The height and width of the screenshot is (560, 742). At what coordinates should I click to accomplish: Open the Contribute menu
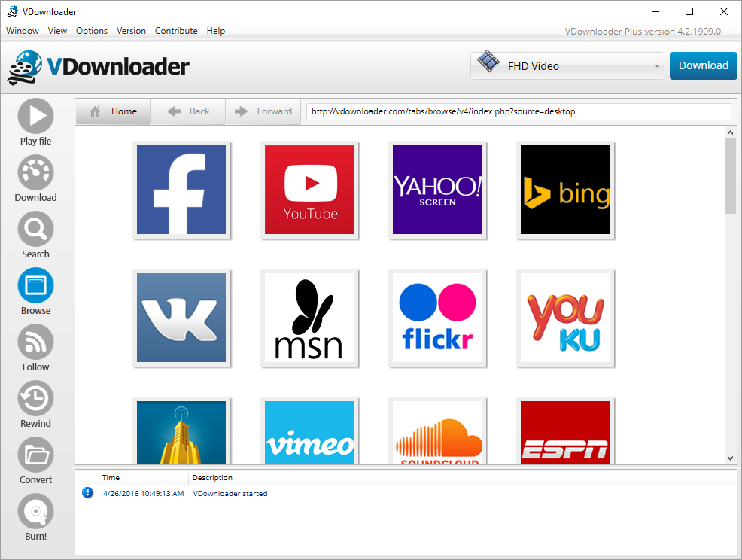[x=176, y=31]
